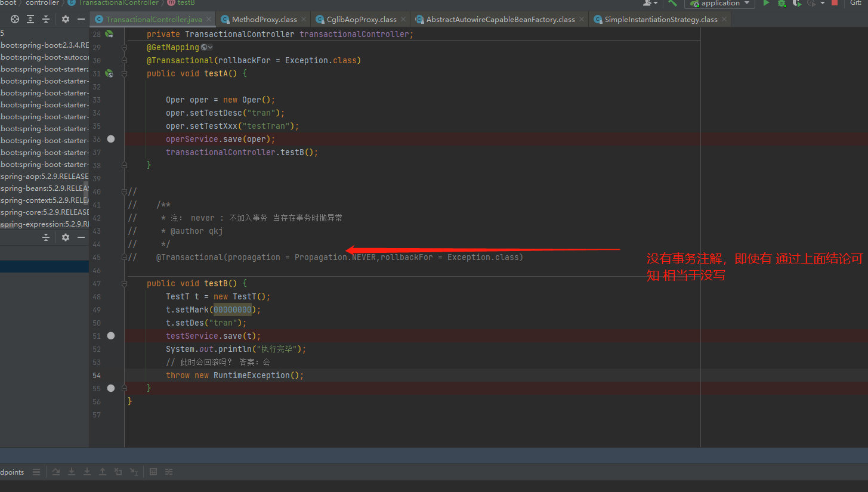The width and height of the screenshot is (868, 492).
Task: Collapse testB method fold marker line 47
Action: coord(125,283)
